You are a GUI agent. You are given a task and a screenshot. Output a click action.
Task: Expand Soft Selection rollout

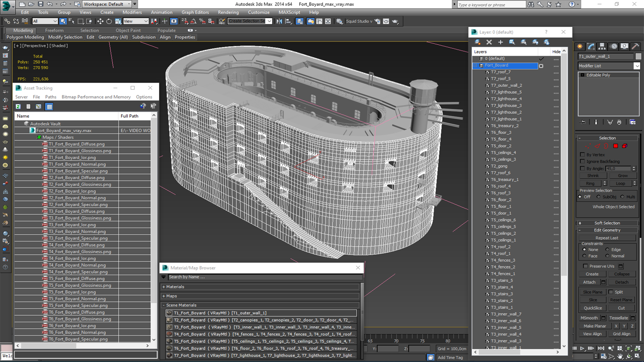(x=607, y=223)
